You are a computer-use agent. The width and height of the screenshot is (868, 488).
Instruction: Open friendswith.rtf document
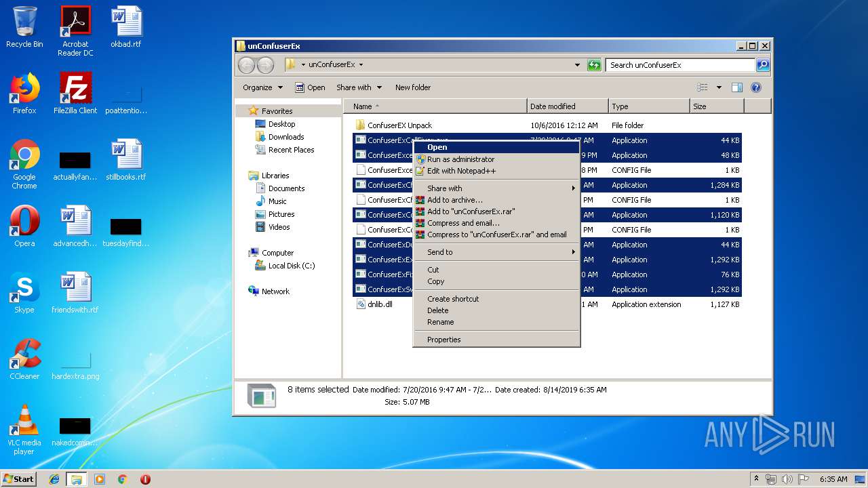coord(75,293)
